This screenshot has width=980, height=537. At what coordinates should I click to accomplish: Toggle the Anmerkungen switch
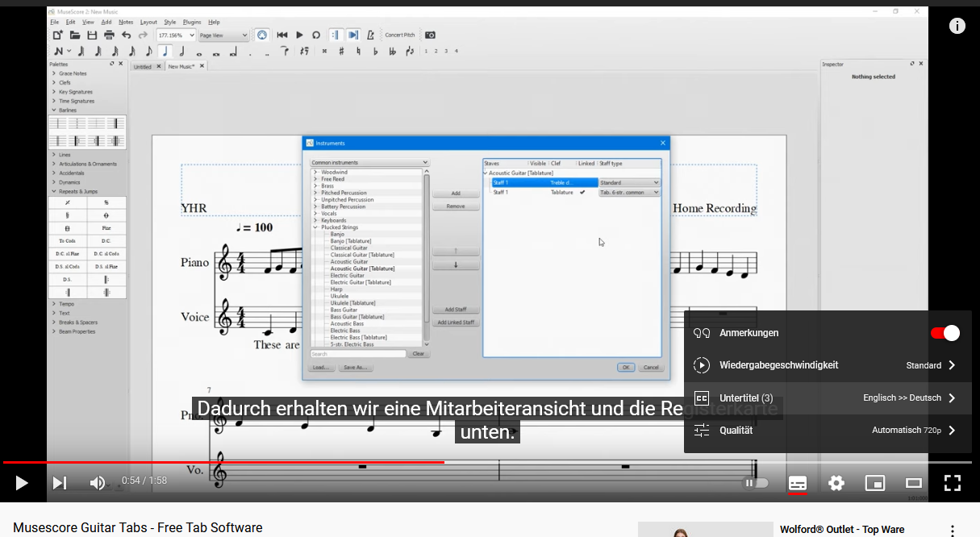(945, 333)
